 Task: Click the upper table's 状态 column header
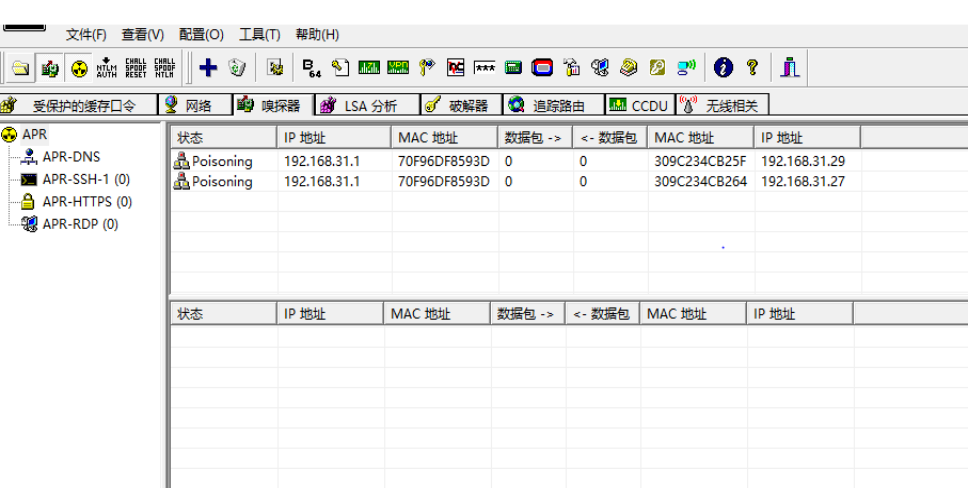(223, 138)
